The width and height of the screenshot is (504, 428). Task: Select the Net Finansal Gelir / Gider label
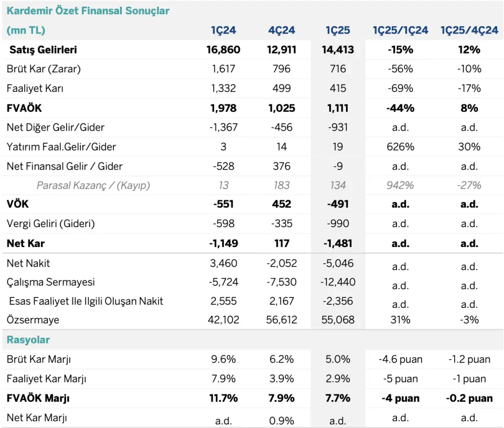click(x=65, y=166)
